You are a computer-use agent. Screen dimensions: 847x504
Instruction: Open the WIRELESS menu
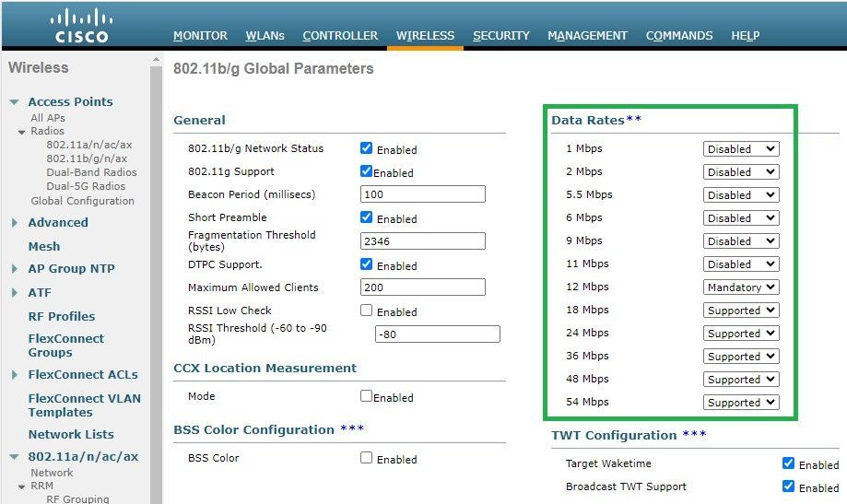pyautogui.click(x=425, y=36)
